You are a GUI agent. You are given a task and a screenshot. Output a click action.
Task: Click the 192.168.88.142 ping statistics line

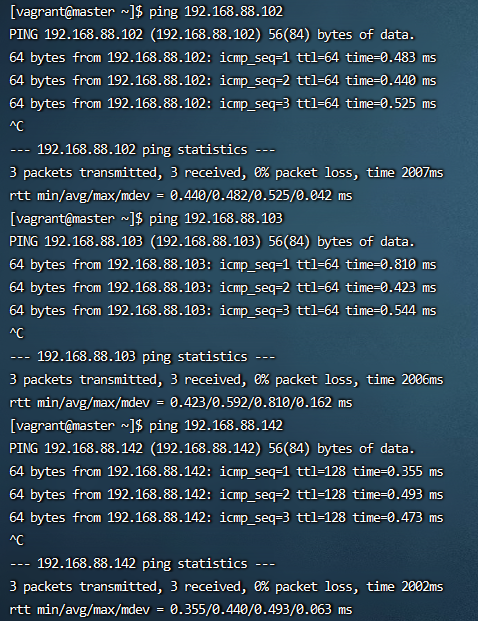[x=142, y=564]
